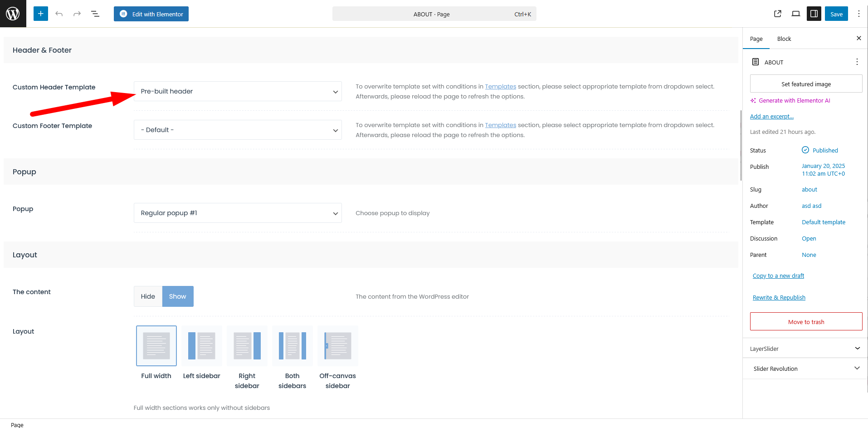Choose the Both sidebars layout thumbnail
This screenshot has height=428, width=868.
(293, 346)
